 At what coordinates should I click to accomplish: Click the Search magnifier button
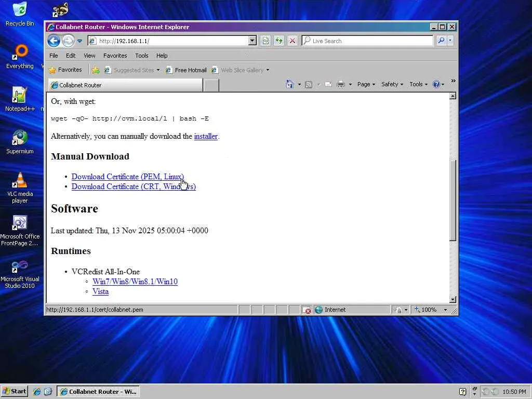click(441, 41)
